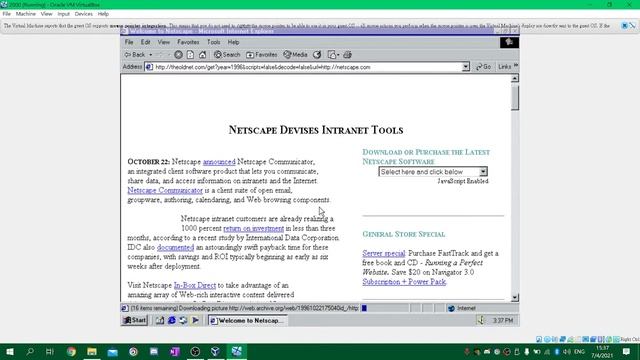Open the host notification center icon
The height and width of the screenshot is (360, 640).
click(627, 352)
